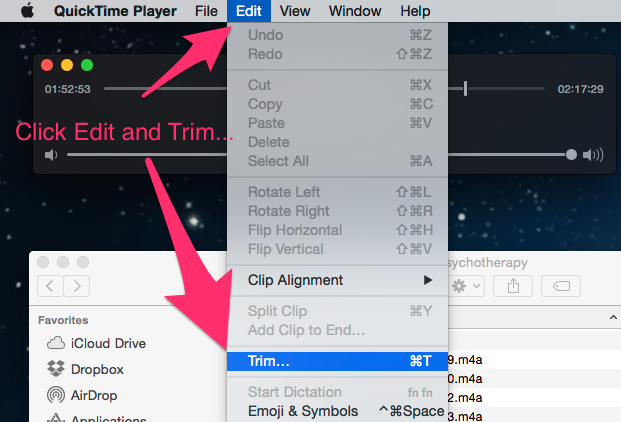Click the Favorites sidebar heading
The image size is (621, 422).
63,320
